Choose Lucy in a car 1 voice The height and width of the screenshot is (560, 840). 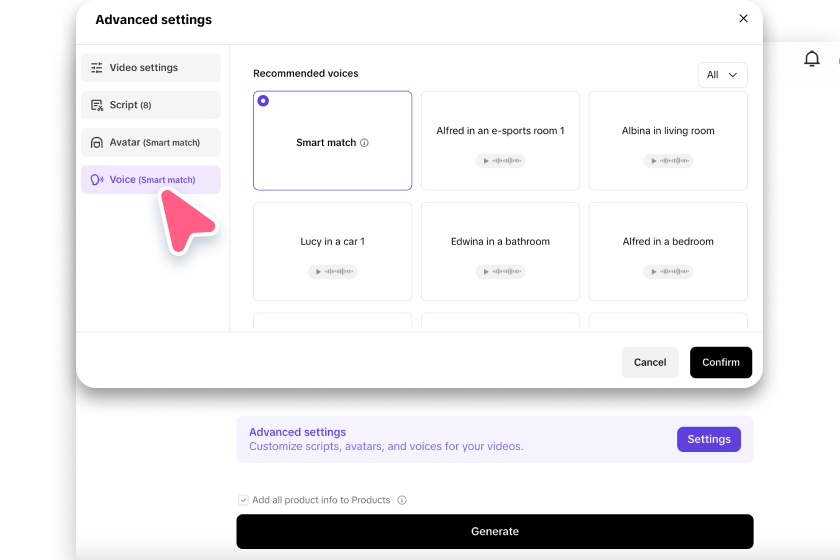332,251
